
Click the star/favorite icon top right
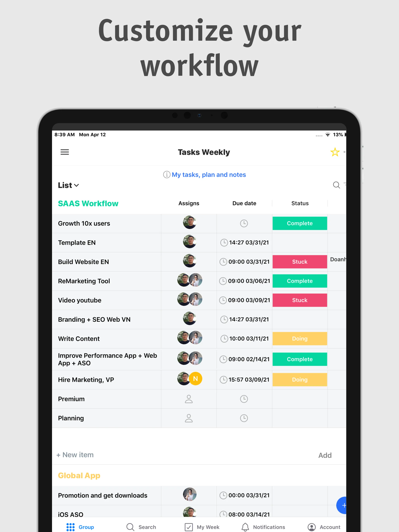(x=335, y=152)
